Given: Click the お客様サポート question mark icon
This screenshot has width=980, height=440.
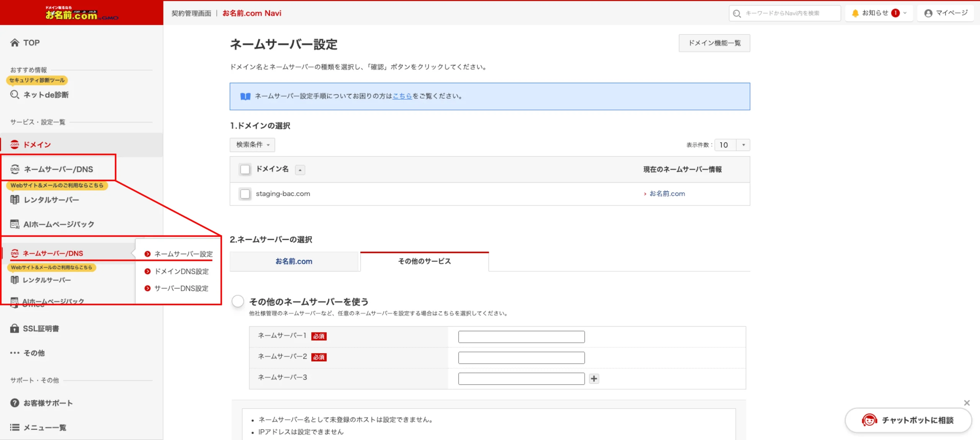Looking at the screenshot, I should tap(15, 403).
